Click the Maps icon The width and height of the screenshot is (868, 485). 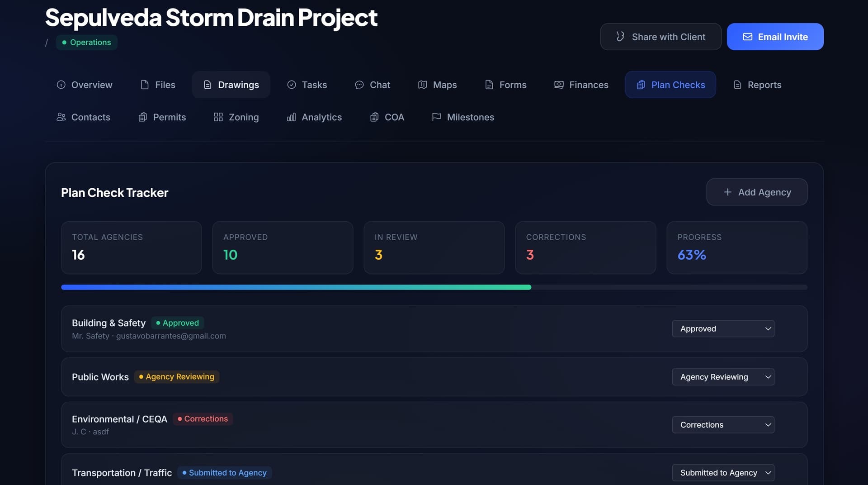pos(423,85)
